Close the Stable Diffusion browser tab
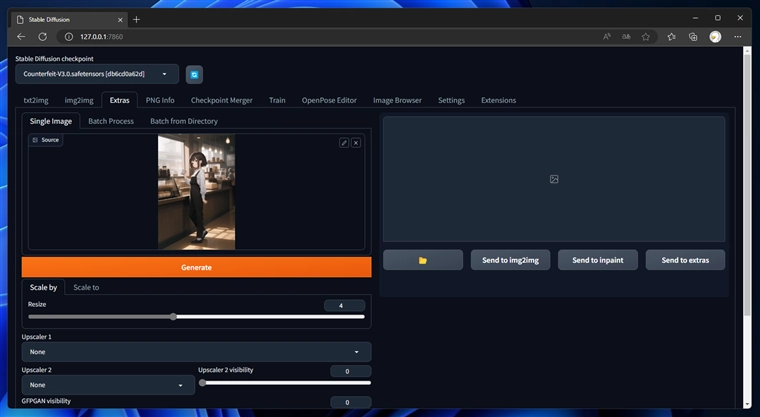760x417 pixels. [x=120, y=20]
